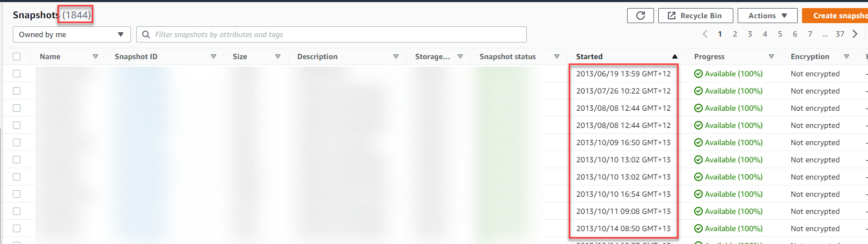The image size is (868, 244).
Task: Open the Snapshot ID column sort triangle
Action: [x=214, y=56]
